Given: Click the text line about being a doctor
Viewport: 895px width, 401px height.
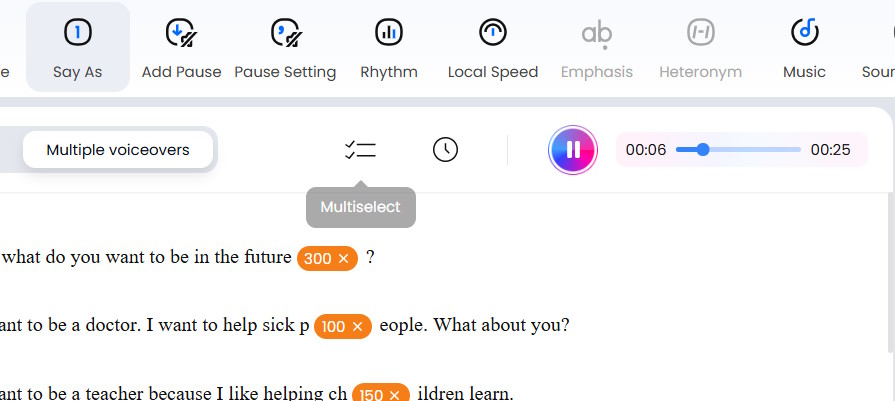Looking at the screenshot, I should coord(150,326).
